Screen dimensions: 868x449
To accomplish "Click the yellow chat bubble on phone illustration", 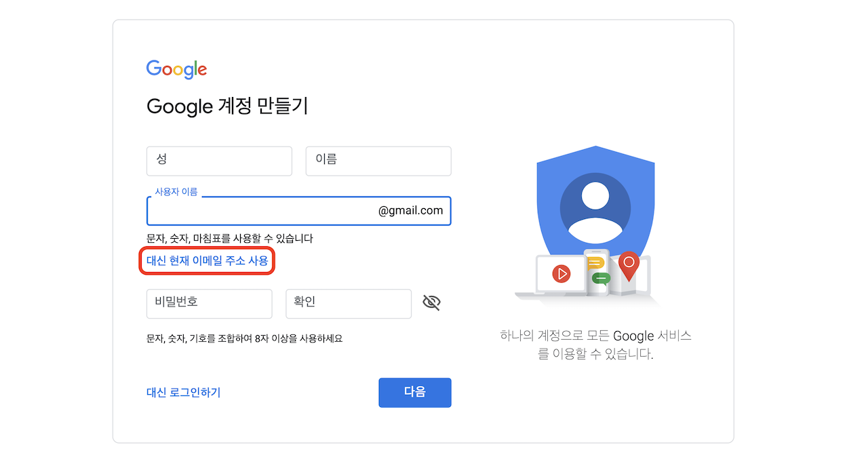I will tap(596, 263).
